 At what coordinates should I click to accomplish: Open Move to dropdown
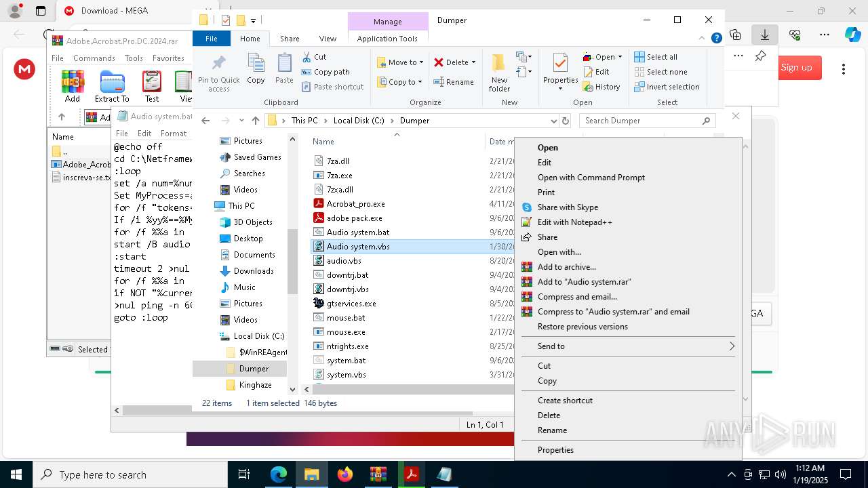click(400, 62)
